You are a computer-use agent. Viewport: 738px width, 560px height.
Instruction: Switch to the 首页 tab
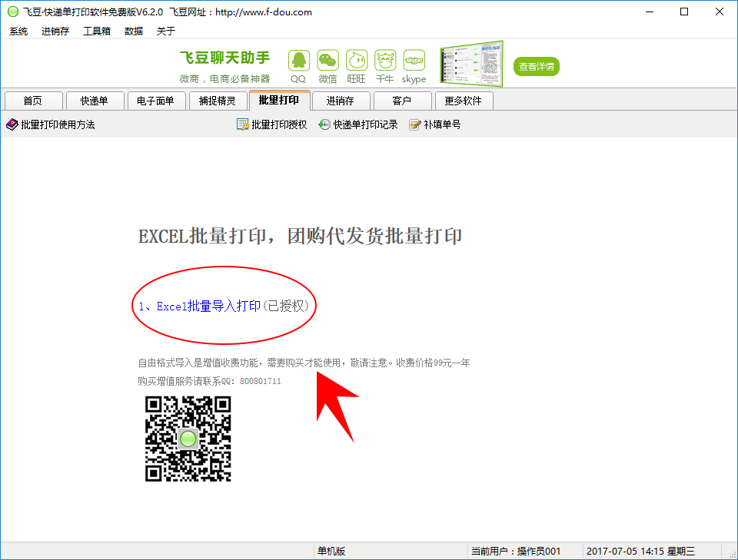point(33,101)
